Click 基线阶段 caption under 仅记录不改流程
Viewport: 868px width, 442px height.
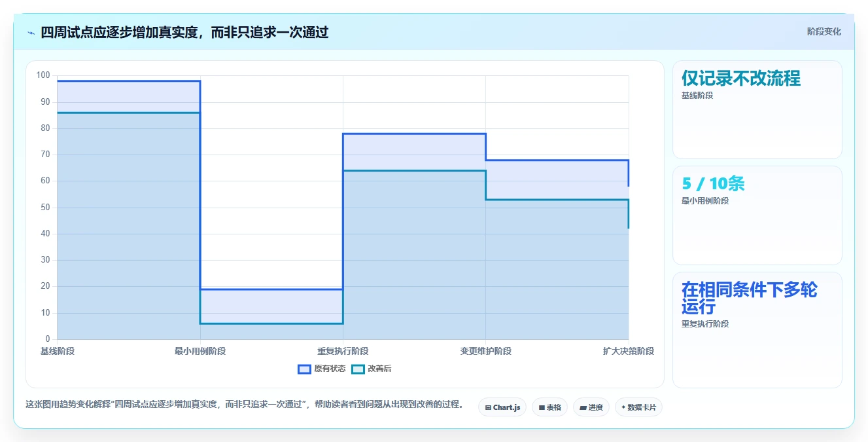click(697, 95)
